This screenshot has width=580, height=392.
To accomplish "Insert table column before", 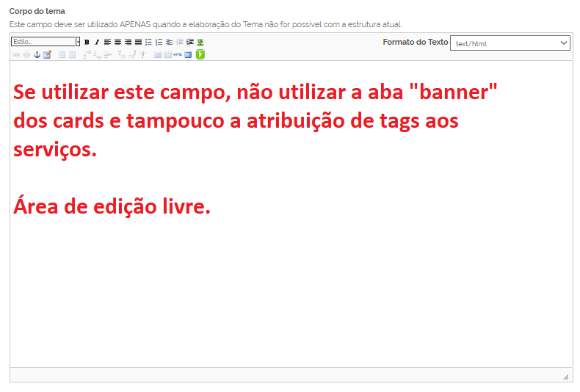I will [x=122, y=55].
